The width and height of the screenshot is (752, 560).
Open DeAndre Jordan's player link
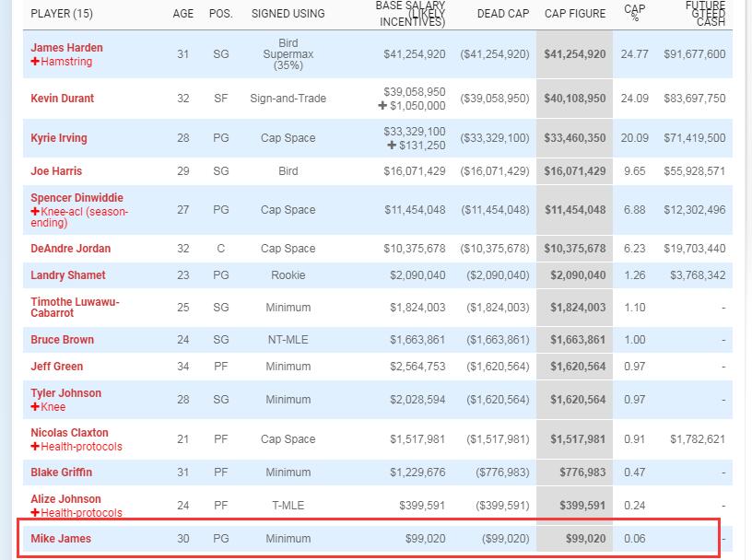click(70, 249)
